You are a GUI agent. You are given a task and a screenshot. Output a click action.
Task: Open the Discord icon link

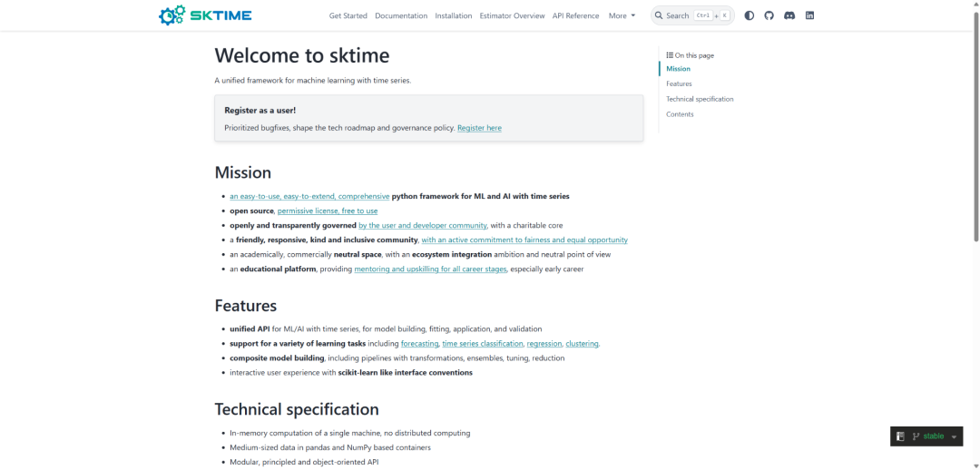coord(789,15)
